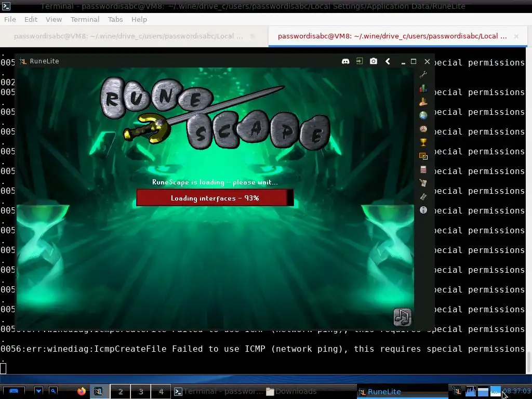This screenshot has width=532, height=399.
Task: Open the Help menu in Terminal
Action: click(x=139, y=19)
